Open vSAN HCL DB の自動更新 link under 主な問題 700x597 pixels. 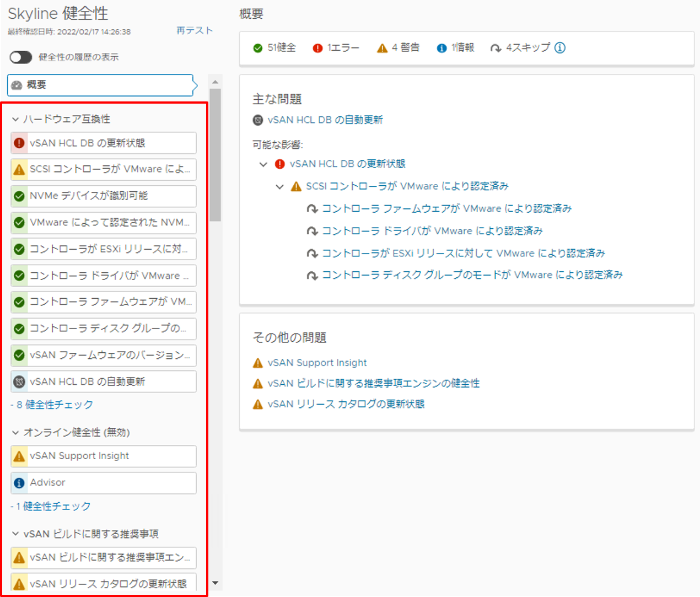[x=325, y=120]
